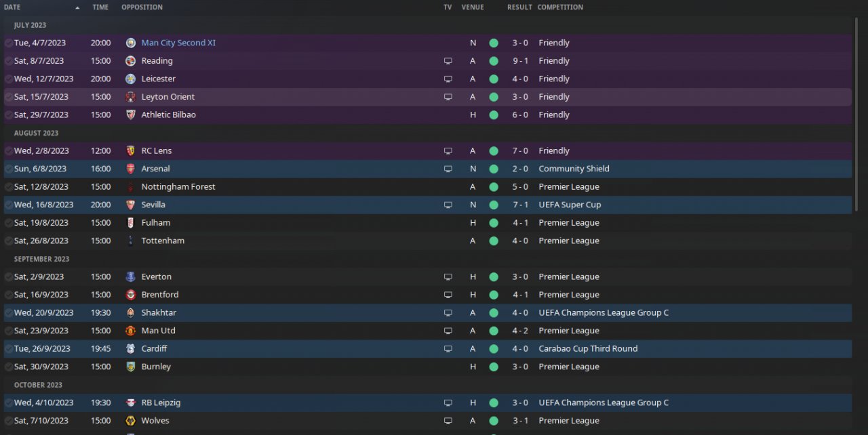The width and height of the screenshot is (868, 435).
Task: Open the Man City Second XI link
Action: pyautogui.click(x=178, y=43)
